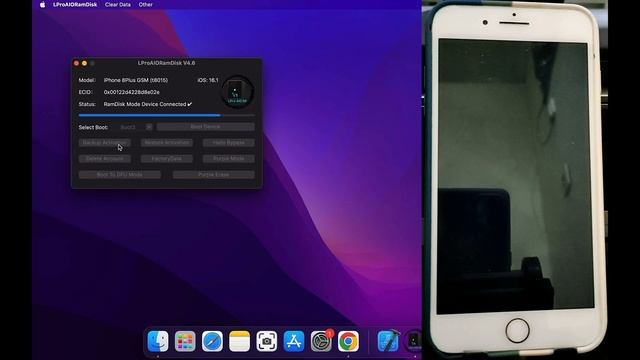Viewport: 640px width, 360px height.
Task: Minimize the LProAIORamDisk window with the yellow button
Action: tap(84, 63)
